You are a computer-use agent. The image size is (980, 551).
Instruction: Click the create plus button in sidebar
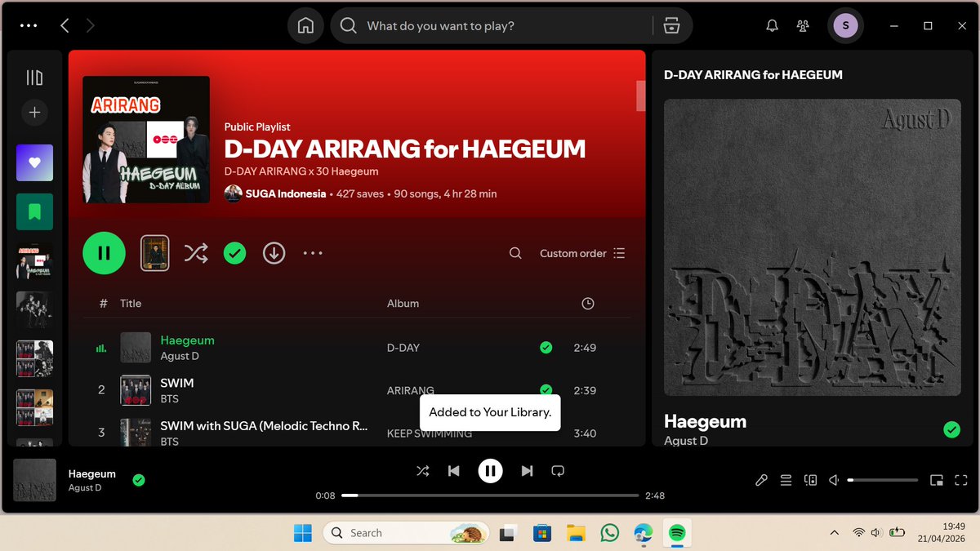(x=34, y=113)
